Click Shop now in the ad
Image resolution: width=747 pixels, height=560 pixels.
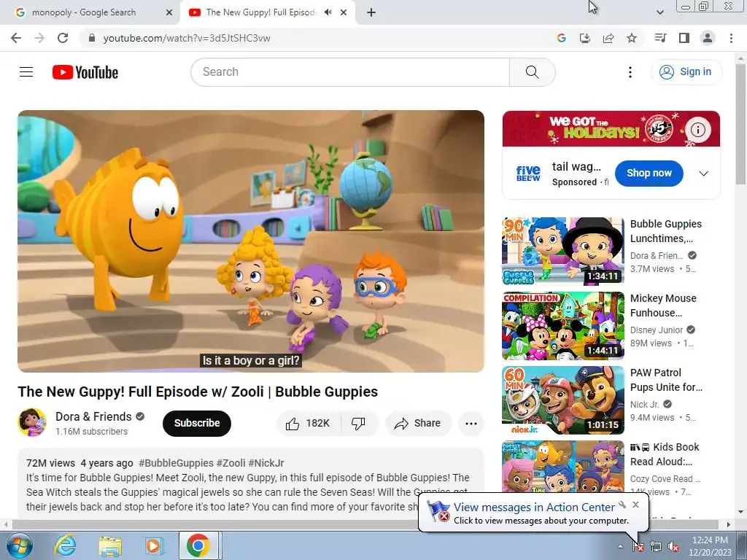tap(649, 174)
